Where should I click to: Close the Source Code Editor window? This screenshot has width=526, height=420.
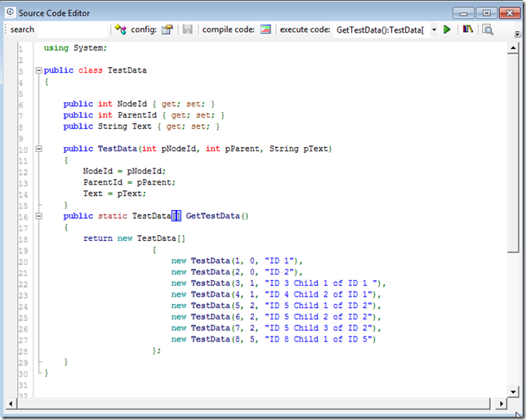coord(510,13)
